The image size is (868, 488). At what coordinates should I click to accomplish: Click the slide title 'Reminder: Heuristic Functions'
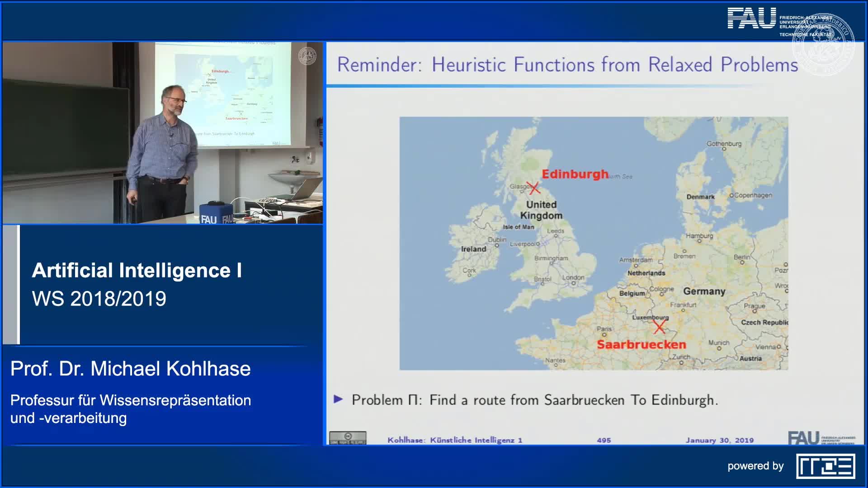(x=567, y=65)
